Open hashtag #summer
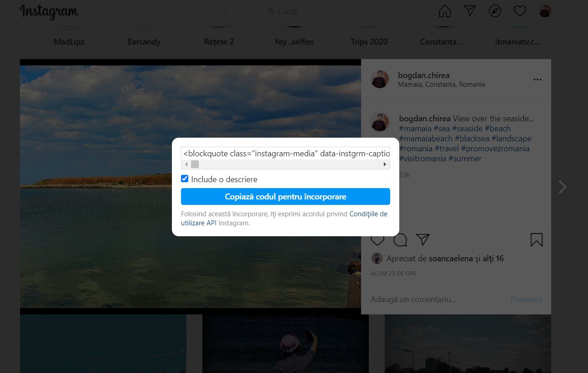588x373 pixels. tap(465, 159)
